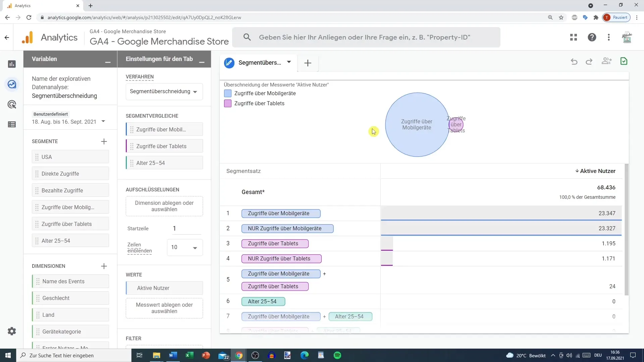Viewport: 644px width, 362px height.
Task: Click the exploration name Segmentüberschneidung
Action: point(64,96)
